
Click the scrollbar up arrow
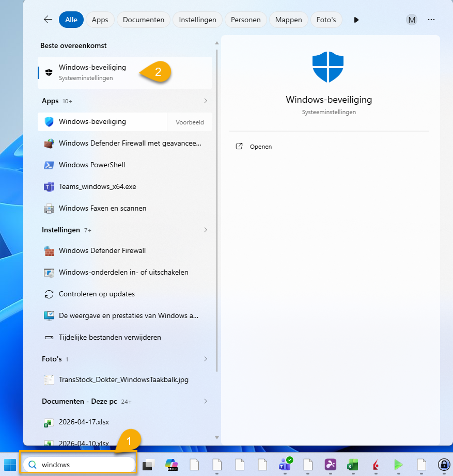coord(217,43)
